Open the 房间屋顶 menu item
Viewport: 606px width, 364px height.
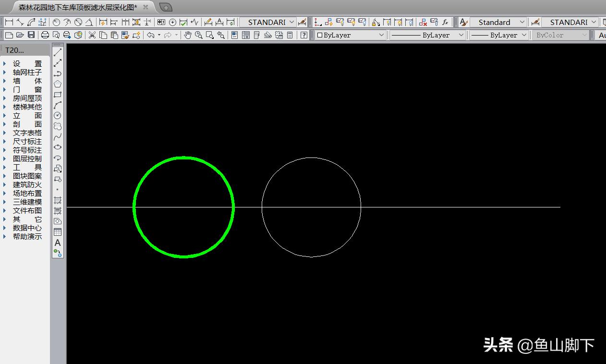pyautogui.click(x=27, y=98)
